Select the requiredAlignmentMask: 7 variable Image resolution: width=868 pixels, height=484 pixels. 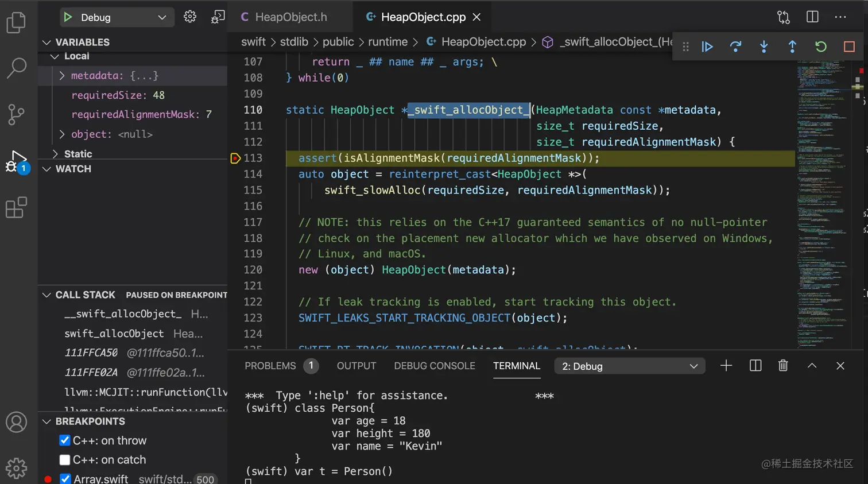(133, 115)
